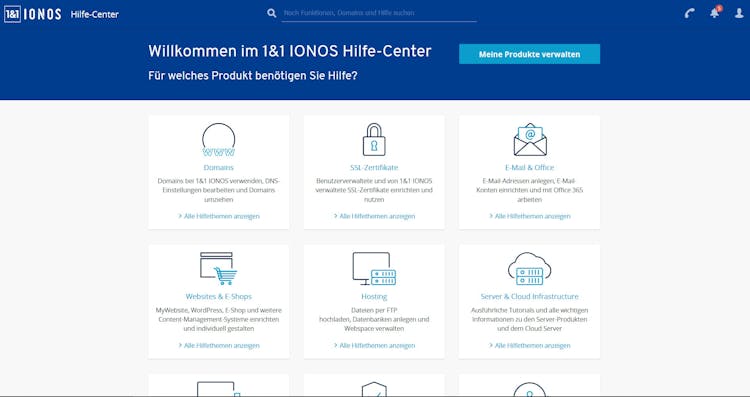Open the phone contact icon
Image resolution: width=750 pixels, height=397 pixels.
(x=689, y=13)
